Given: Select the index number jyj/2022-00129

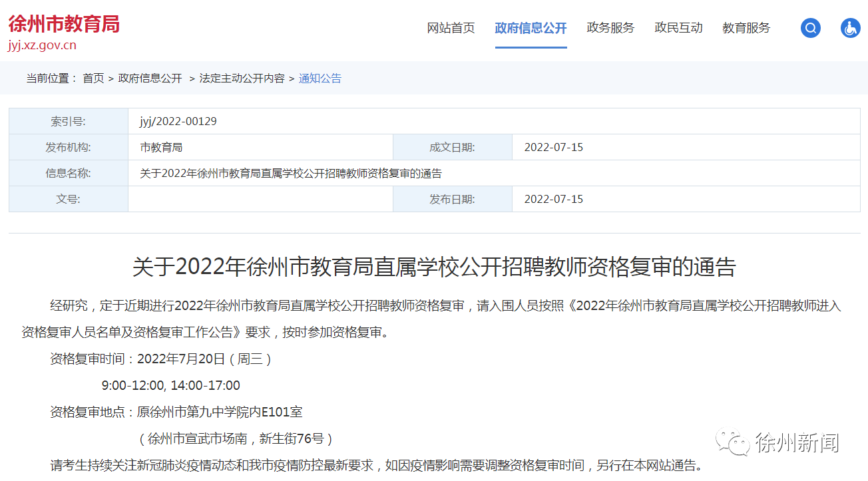Looking at the screenshot, I should (x=178, y=122).
